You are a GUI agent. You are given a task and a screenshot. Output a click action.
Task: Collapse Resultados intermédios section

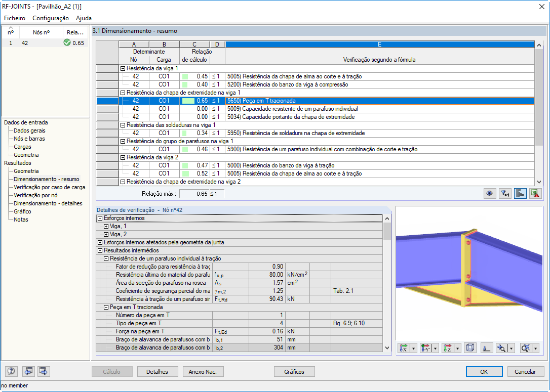(x=100, y=250)
